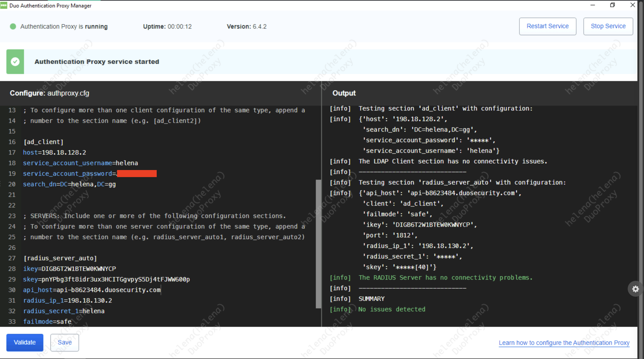Click the api_host line in editor
Viewport: 644px width, 359px height.
click(x=92, y=290)
